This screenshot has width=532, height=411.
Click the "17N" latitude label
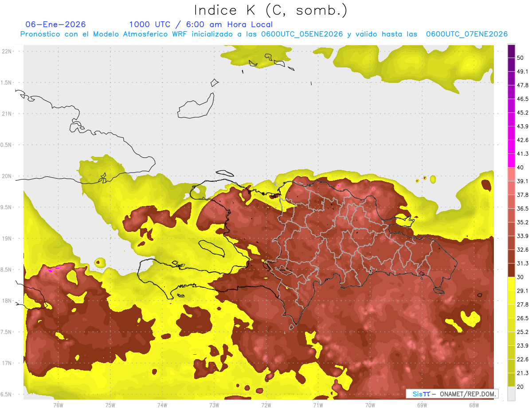7,363
